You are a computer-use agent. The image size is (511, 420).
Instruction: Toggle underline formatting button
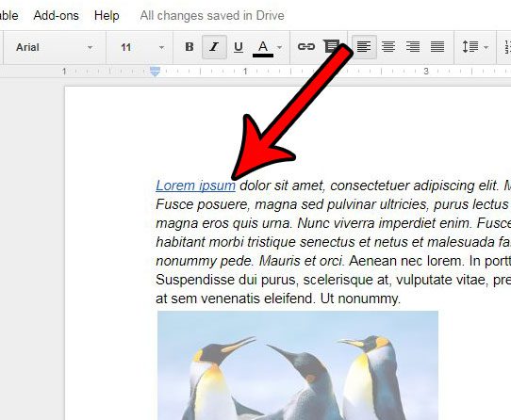239,47
